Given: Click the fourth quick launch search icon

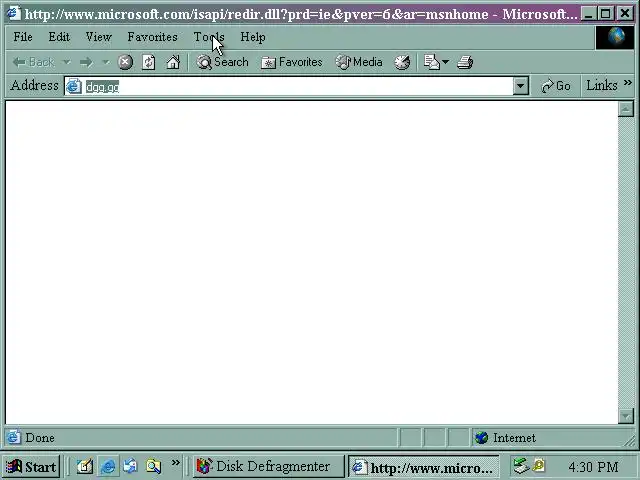Looking at the screenshot, I should [153, 466].
